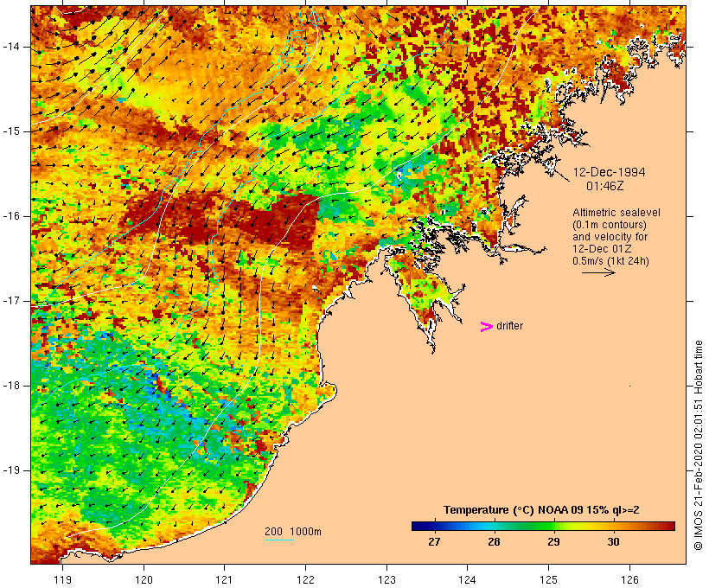Click the longitude axis label '124'
Image resolution: width=709 pixels, height=588 pixels.
click(x=468, y=579)
